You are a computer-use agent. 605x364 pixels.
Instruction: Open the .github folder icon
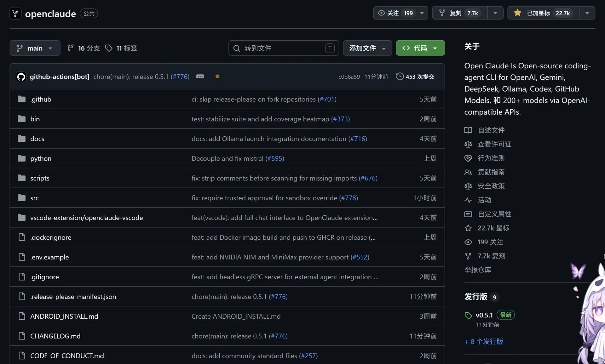(22, 99)
